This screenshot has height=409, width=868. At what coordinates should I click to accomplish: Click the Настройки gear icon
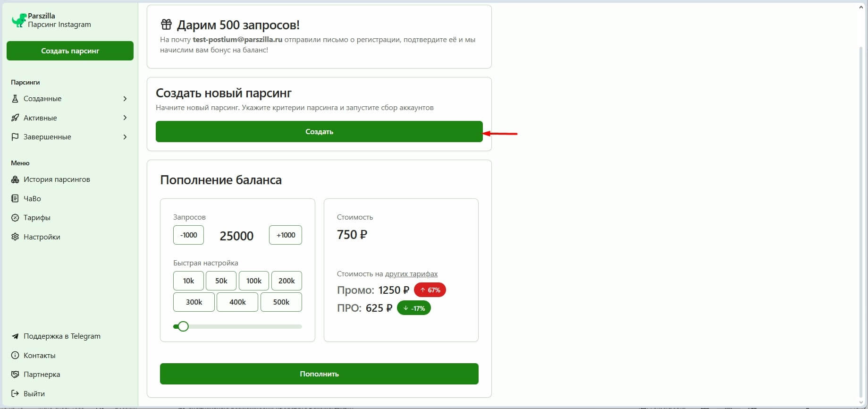[15, 237]
